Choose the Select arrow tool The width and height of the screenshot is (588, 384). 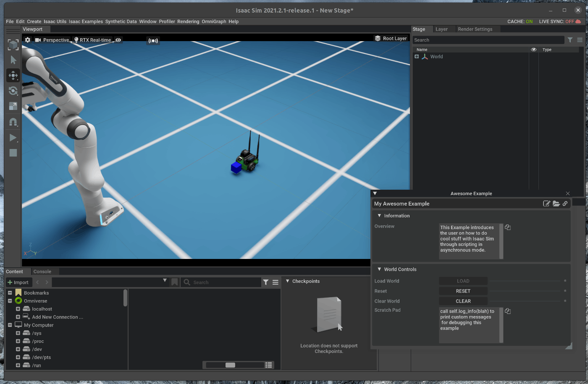click(x=13, y=60)
